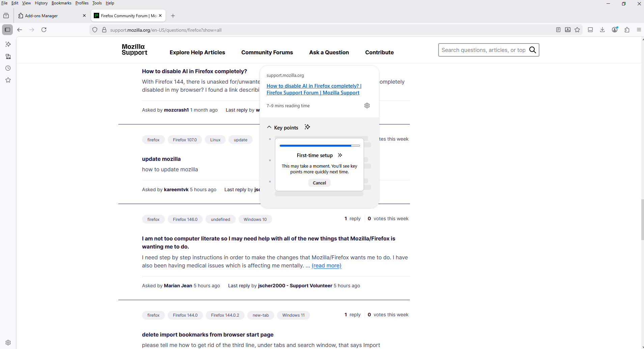This screenshot has height=349, width=644.
Task: Open the Edit menu
Action: pos(15,3)
